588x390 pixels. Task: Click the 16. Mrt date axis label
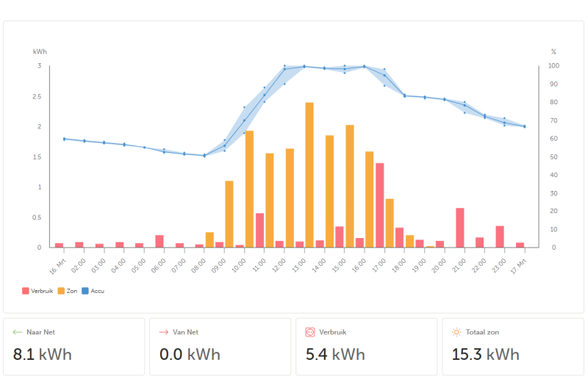pos(57,267)
